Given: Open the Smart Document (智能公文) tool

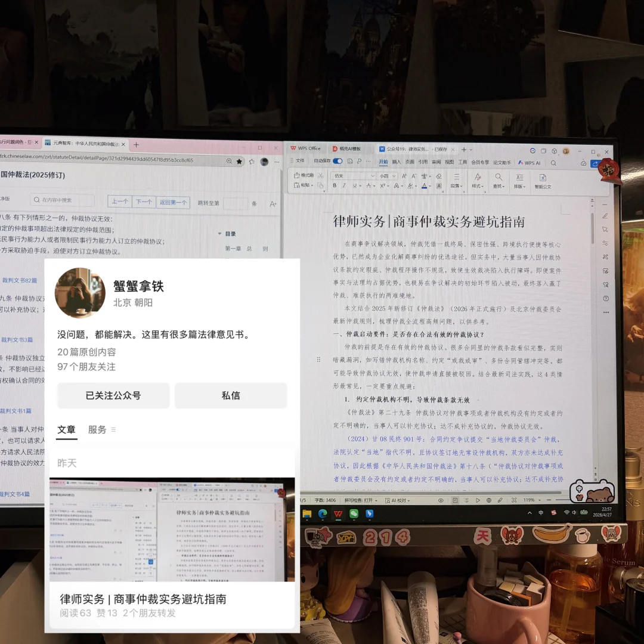Looking at the screenshot, I should [543, 181].
